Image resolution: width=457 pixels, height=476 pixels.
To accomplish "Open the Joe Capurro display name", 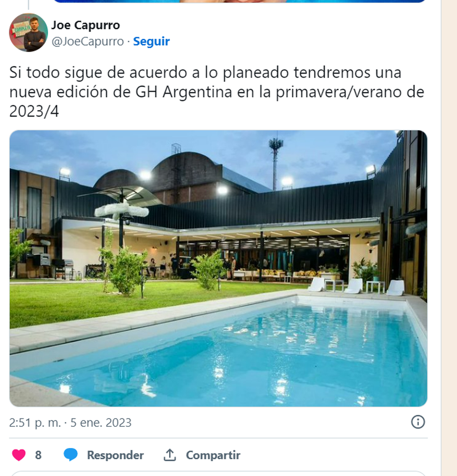I will [86, 25].
